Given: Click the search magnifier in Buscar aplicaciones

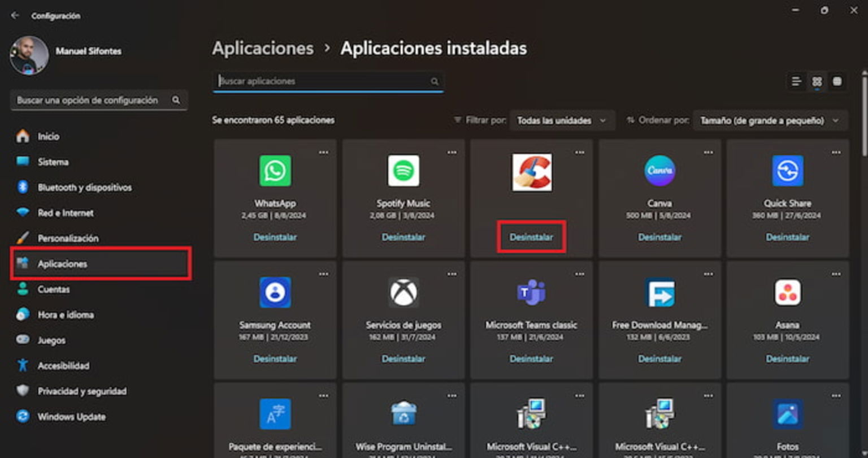Looking at the screenshot, I should click(x=435, y=81).
